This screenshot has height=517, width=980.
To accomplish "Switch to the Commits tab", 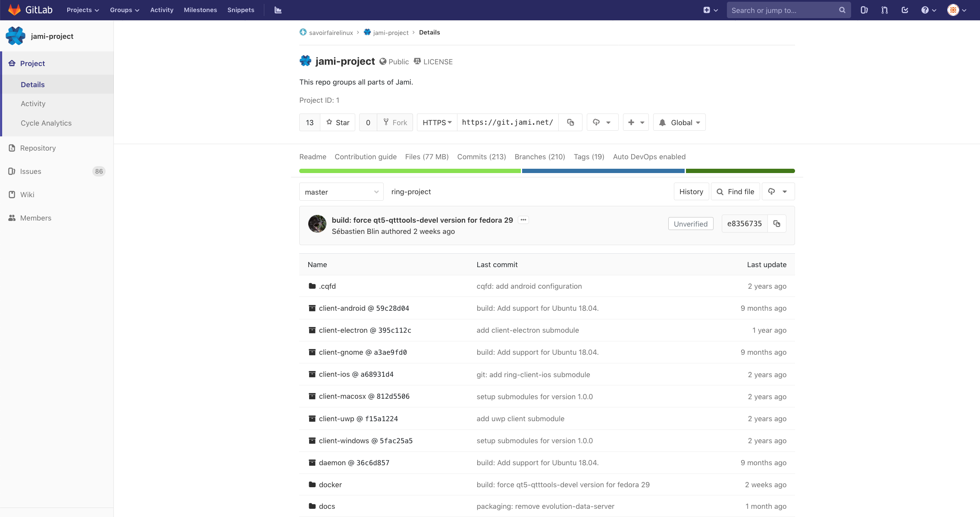I will pyautogui.click(x=481, y=156).
